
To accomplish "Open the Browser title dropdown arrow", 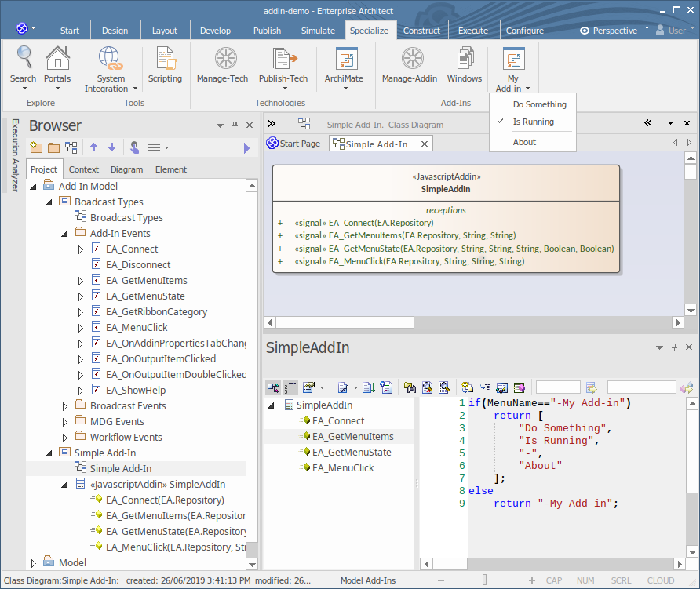I will point(220,125).
